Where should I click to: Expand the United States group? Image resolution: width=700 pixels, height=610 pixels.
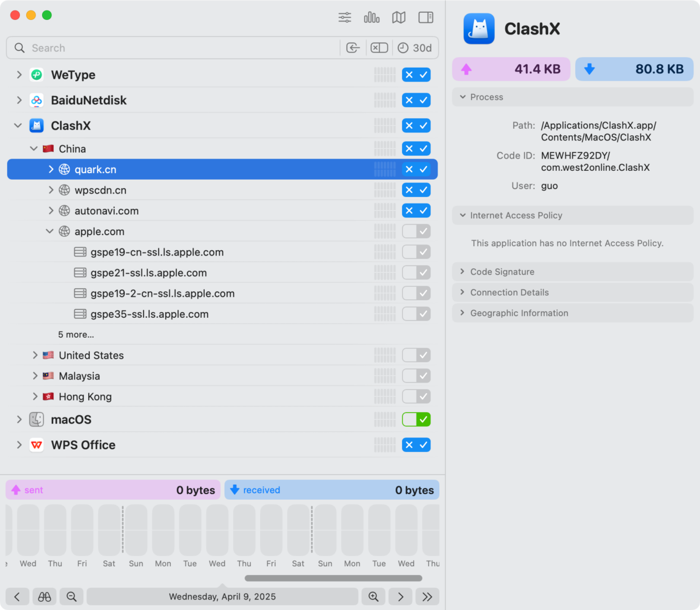(35, 355)
